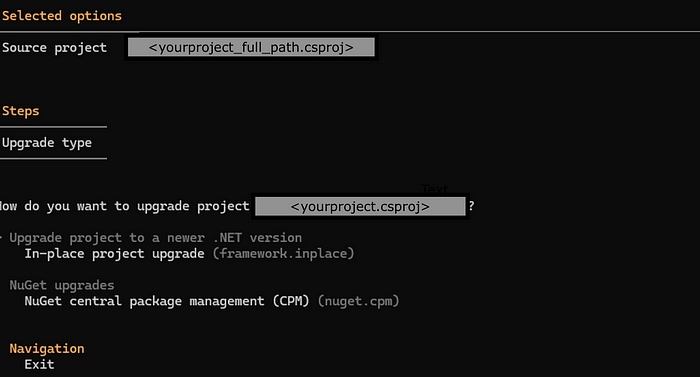Click the NuGet upgrades group label
This screenshot has height=377, width=700.
(62, 285)
